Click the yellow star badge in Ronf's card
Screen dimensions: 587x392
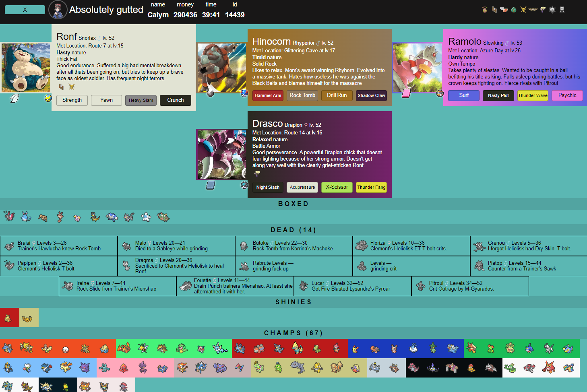72,87
